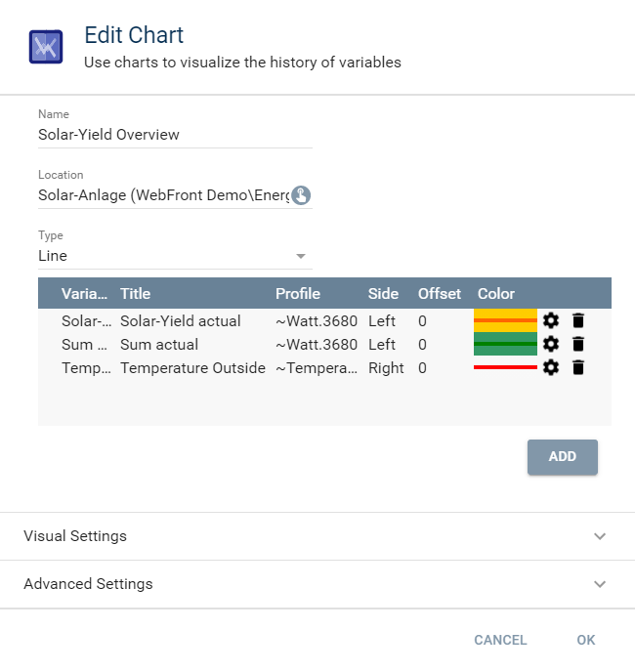This screenshot has width=635, height=672.
Task: Click the Profile column header
Action: pyautogui.click(x=298, y=293)
